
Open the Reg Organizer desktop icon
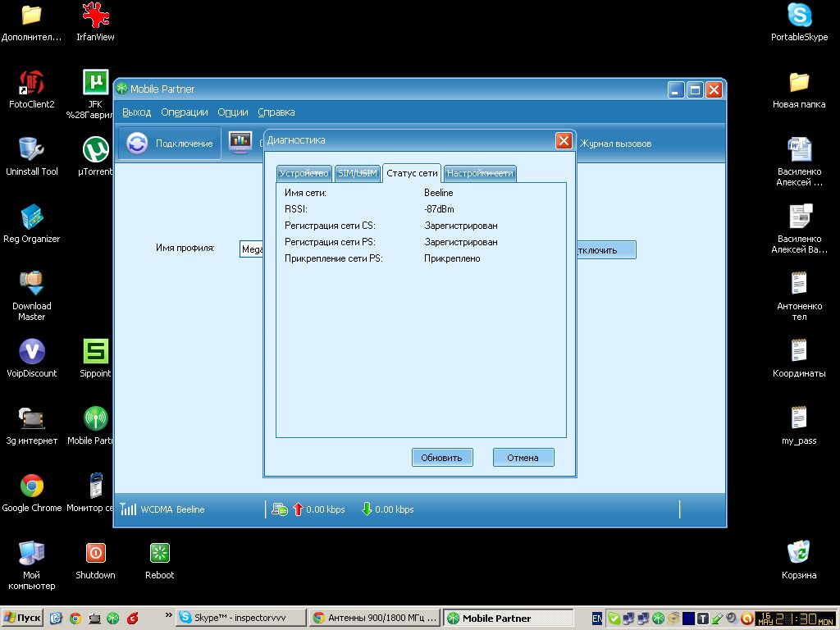click(x=32, y=224)
